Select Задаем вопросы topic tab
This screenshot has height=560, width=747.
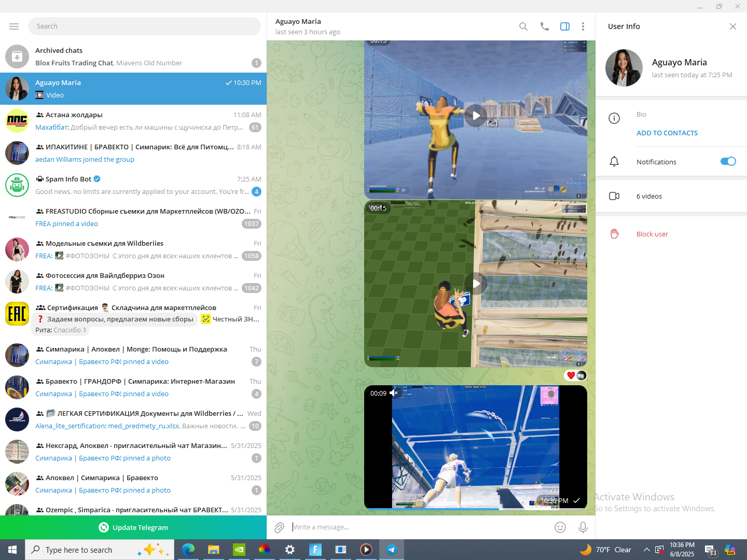[115, 319]
